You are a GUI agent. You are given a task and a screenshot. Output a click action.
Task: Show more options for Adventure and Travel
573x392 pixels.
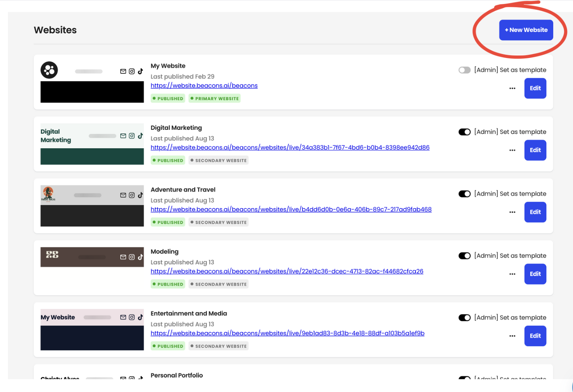click(x=512, y=212)
